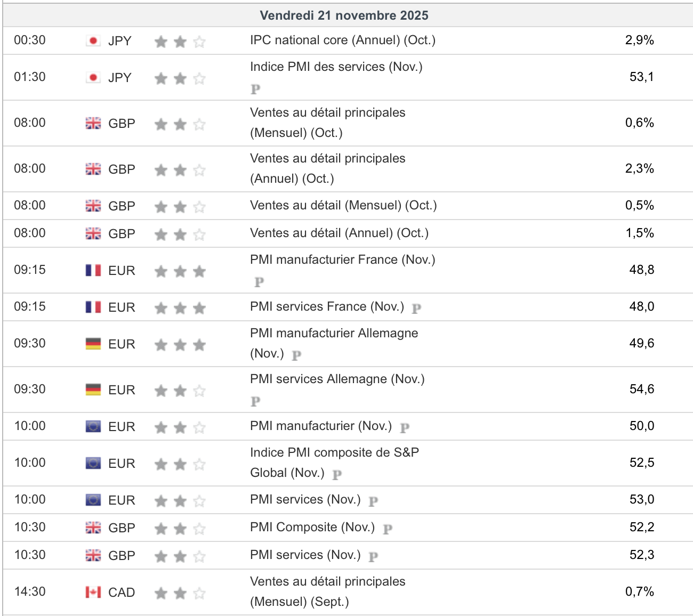Click the Canada flag beside CAD
The width and height of the screenshot is (693, 616).
pyautogui.click(x=93, y=592)
